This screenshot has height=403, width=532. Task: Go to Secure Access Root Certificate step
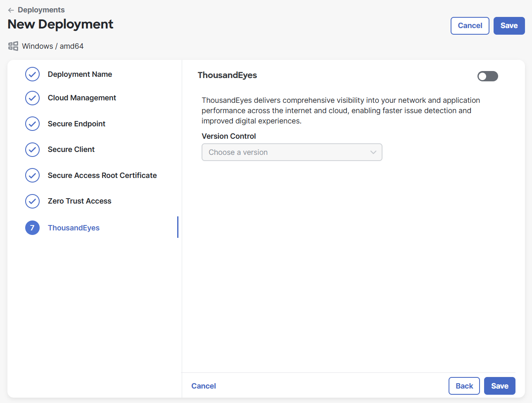point(102,175)
